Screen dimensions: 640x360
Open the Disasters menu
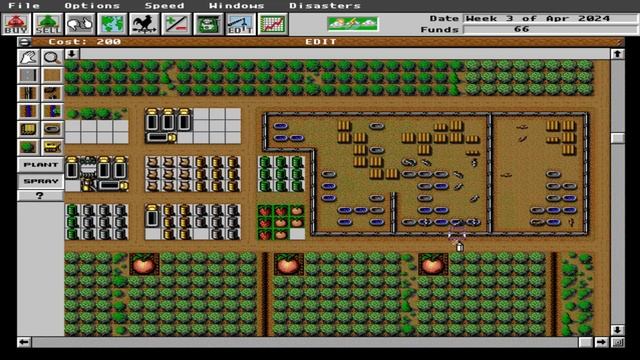coord(325,6)
